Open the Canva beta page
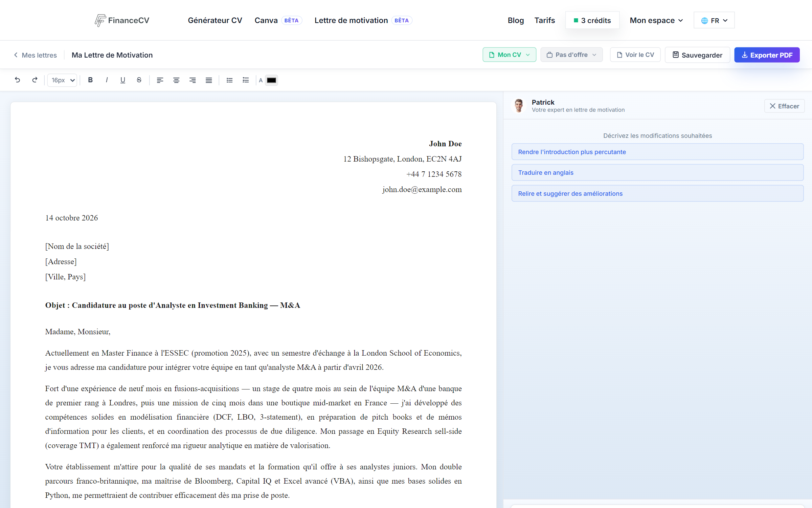Image resolution: width=812 pixels, height=508 pixels. point(278,20)
